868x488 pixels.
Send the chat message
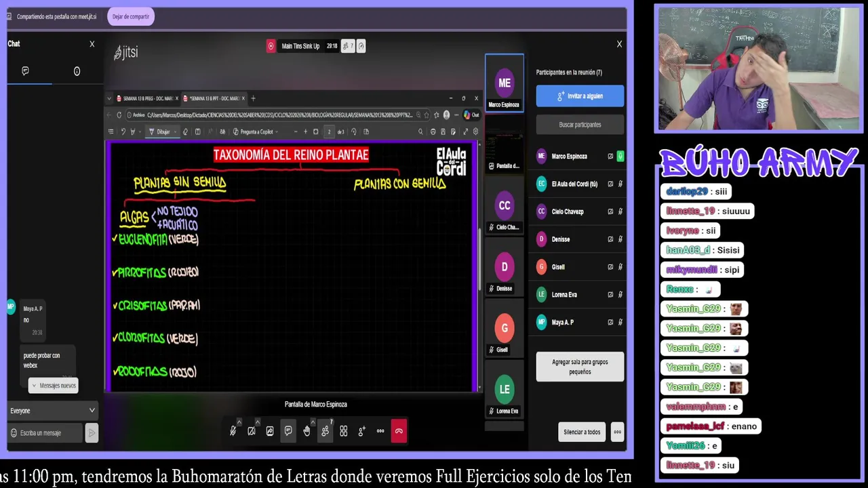pos(92,432)
